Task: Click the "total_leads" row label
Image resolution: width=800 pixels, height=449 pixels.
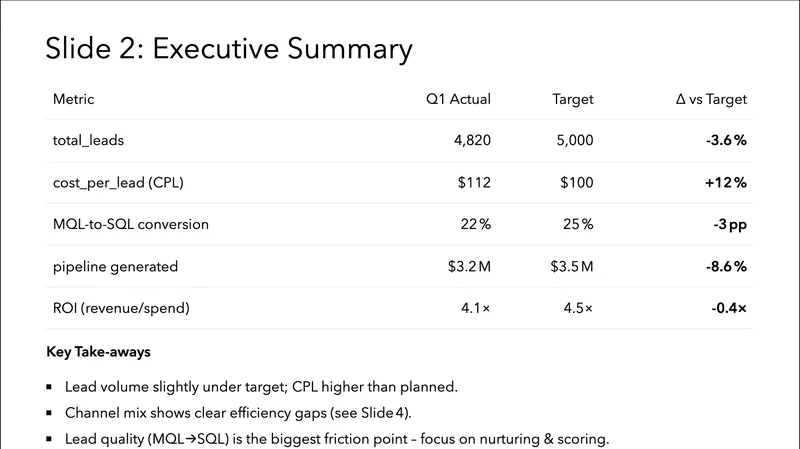Action: [x=88, y=141]
